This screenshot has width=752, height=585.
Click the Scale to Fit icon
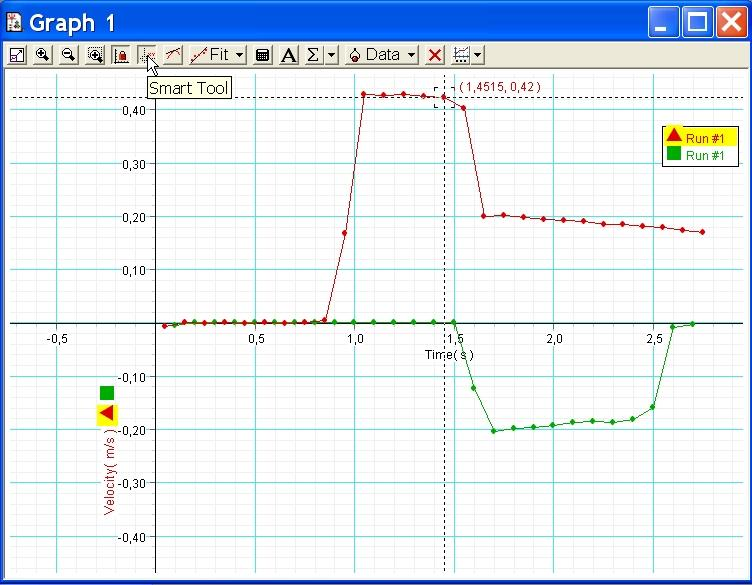(x=17, y=55)
